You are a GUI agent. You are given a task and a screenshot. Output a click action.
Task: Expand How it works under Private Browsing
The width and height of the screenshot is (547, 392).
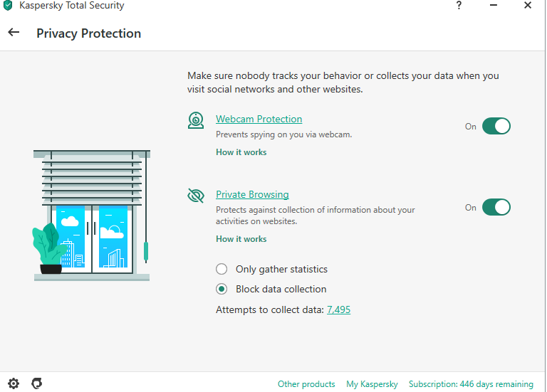(x=241, y=239)
